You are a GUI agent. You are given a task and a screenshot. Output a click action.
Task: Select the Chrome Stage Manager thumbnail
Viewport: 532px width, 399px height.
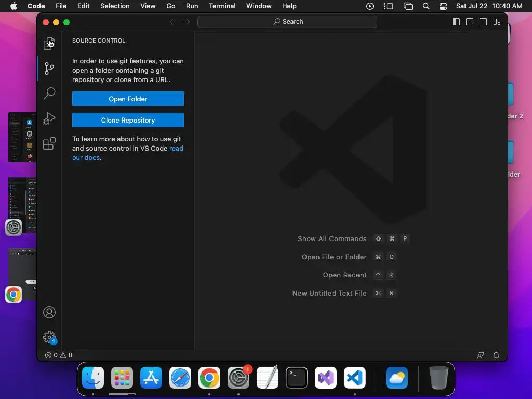(x=22, y=275)
